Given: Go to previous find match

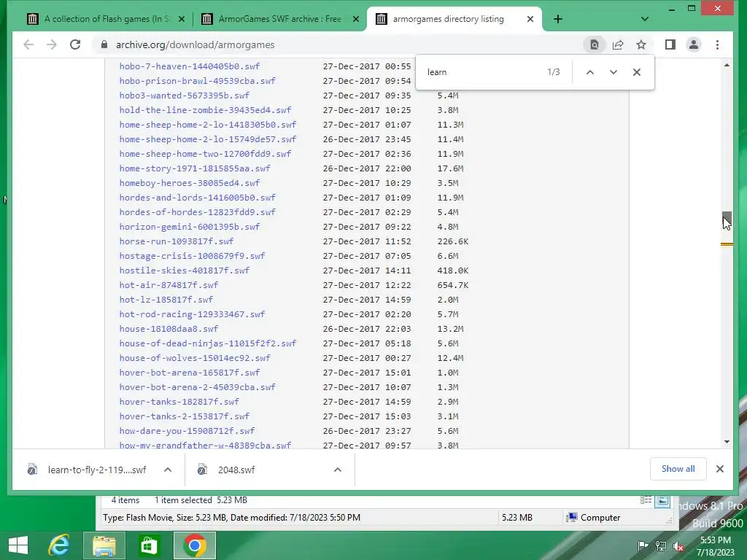Looking at the screenshot, I should tap(589, 72).
